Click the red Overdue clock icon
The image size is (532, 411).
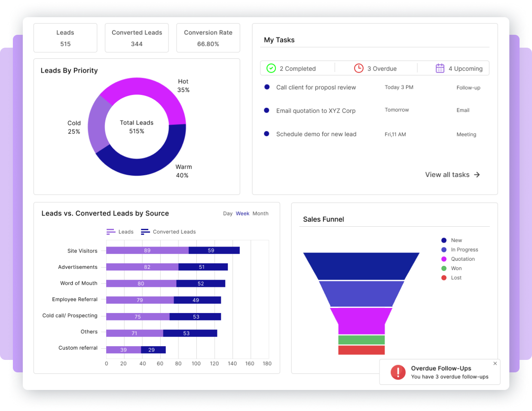[358, 68]
